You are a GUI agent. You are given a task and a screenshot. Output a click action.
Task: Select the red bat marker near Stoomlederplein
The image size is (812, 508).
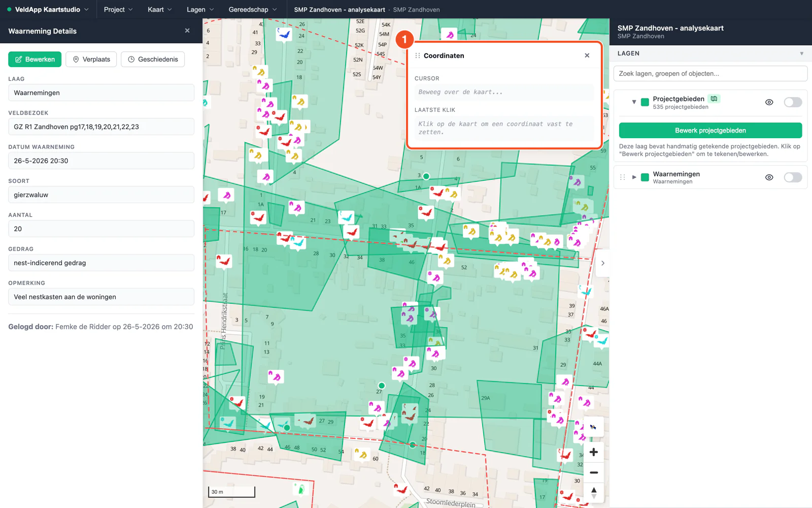tap(401, 490)
